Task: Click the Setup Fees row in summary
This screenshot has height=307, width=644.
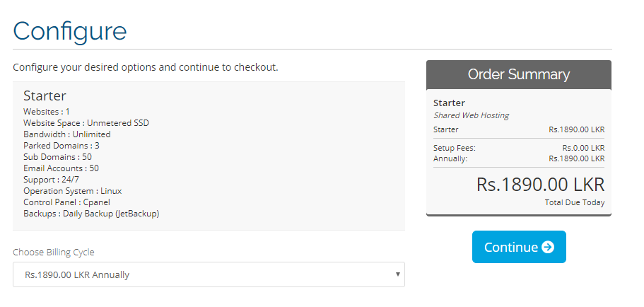Action: 518,148
